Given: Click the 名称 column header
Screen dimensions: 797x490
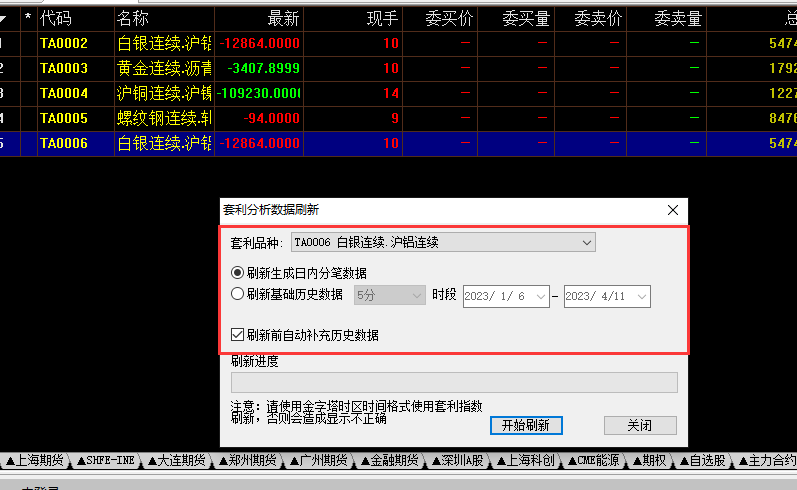Looking at the screenshot, I should [x=165, y=19].
